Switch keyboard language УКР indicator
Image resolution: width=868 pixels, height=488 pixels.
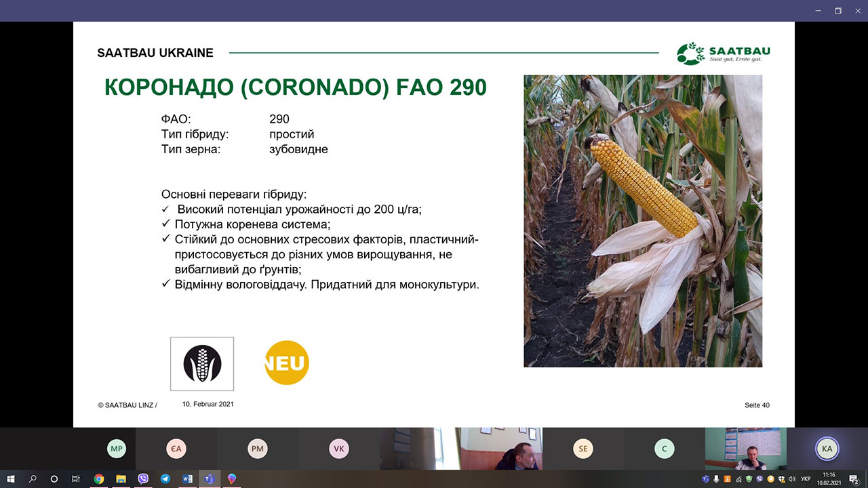tap(806, 479)
